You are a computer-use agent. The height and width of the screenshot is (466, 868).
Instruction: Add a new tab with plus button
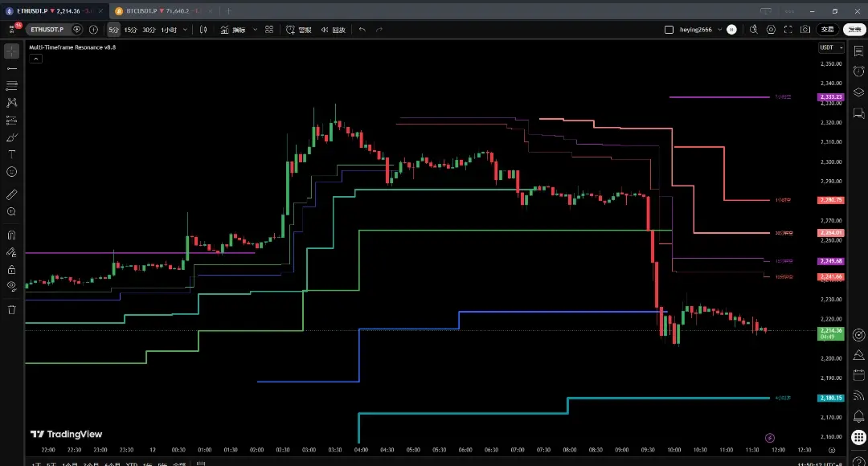pos(228,11)
